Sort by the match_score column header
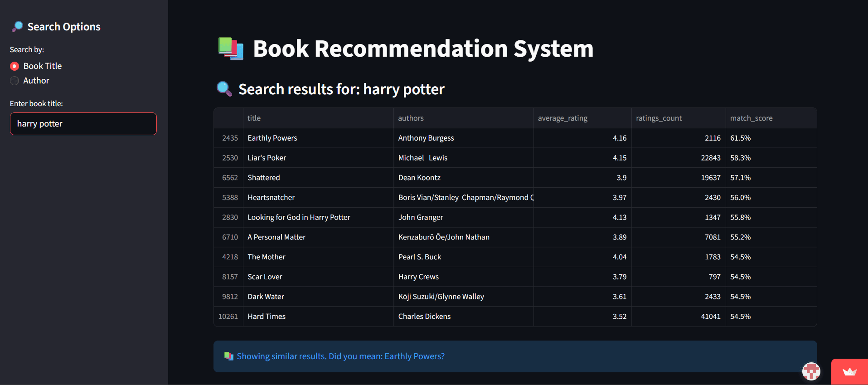This screenshot has height=385, width=868. [x=771, y=118]
